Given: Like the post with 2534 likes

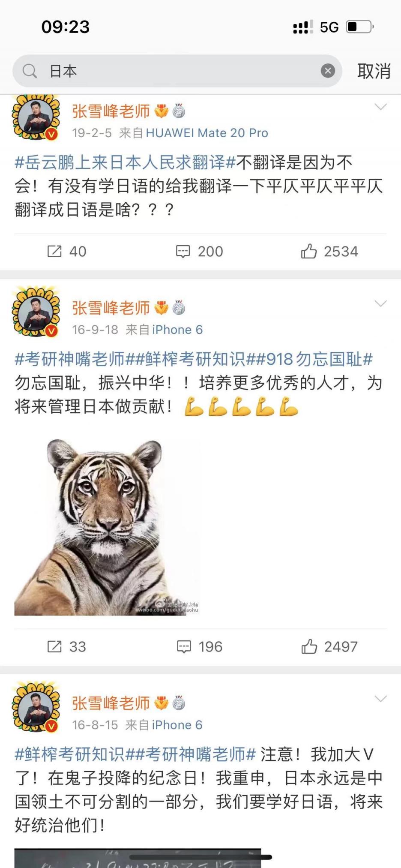Looking at the screenshot, I should [329, 251].
